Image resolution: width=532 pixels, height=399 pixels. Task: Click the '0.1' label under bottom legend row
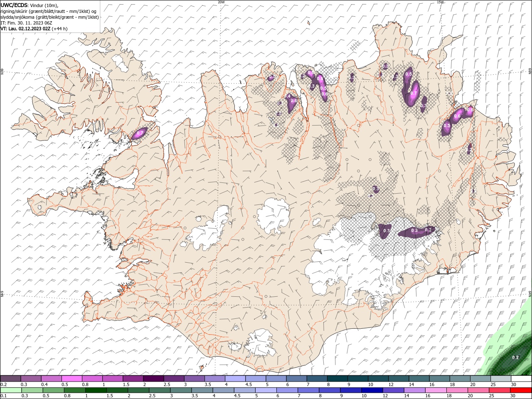[x=4, y=396]
